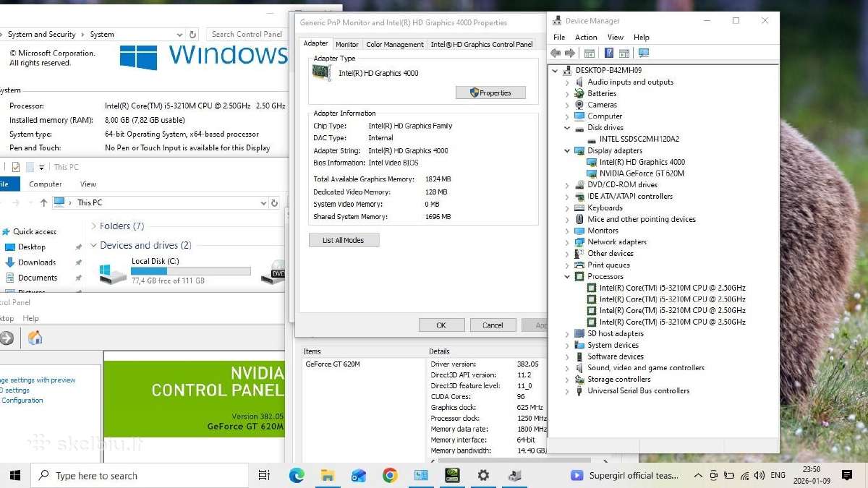Open Downloads in Quick access
Image resolution: width=868 pixels, height=488 pixels.
click(37, 262)
